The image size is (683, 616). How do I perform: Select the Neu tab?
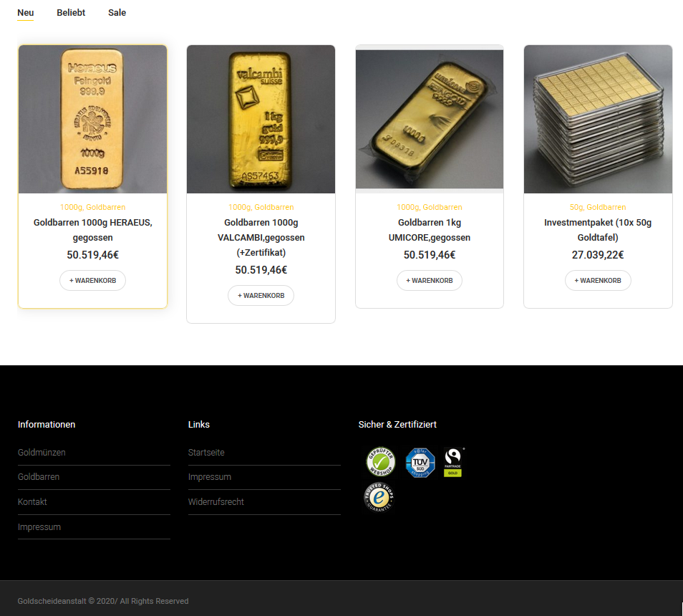pos(26,13)
